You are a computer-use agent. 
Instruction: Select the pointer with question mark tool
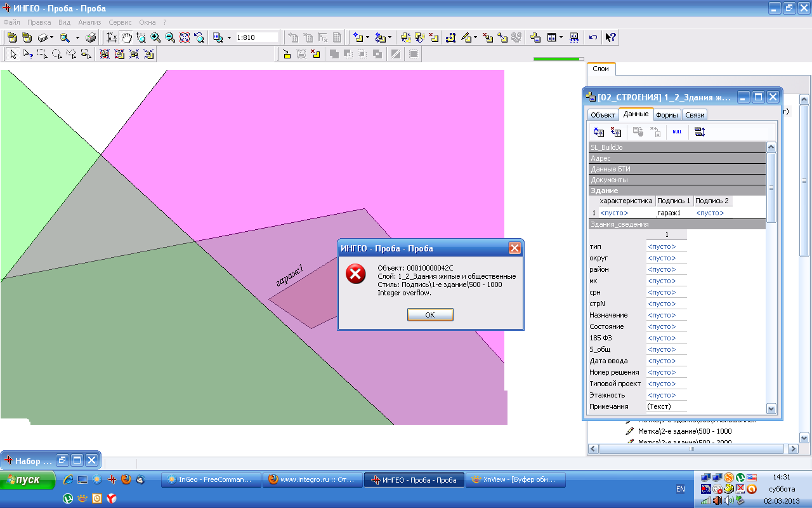point(27,54)
